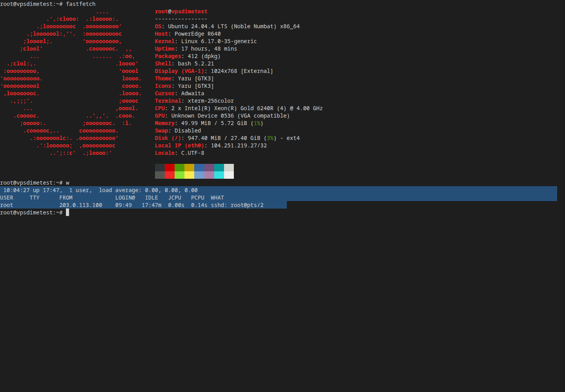
Task: Click the Uptime value 17 hours, 48 mins
Action: point(209,49)
